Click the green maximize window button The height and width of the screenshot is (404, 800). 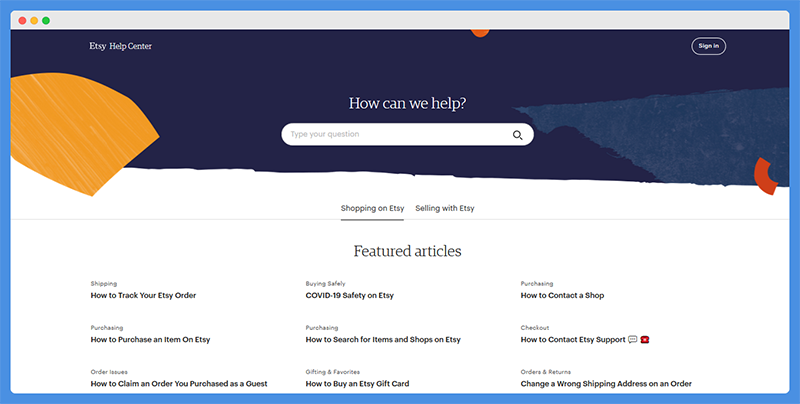(46, 20)
